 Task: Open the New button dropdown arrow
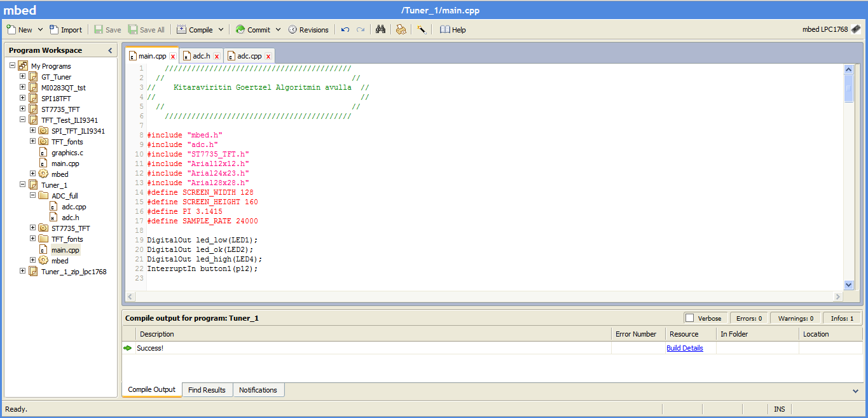pos(40,29)
